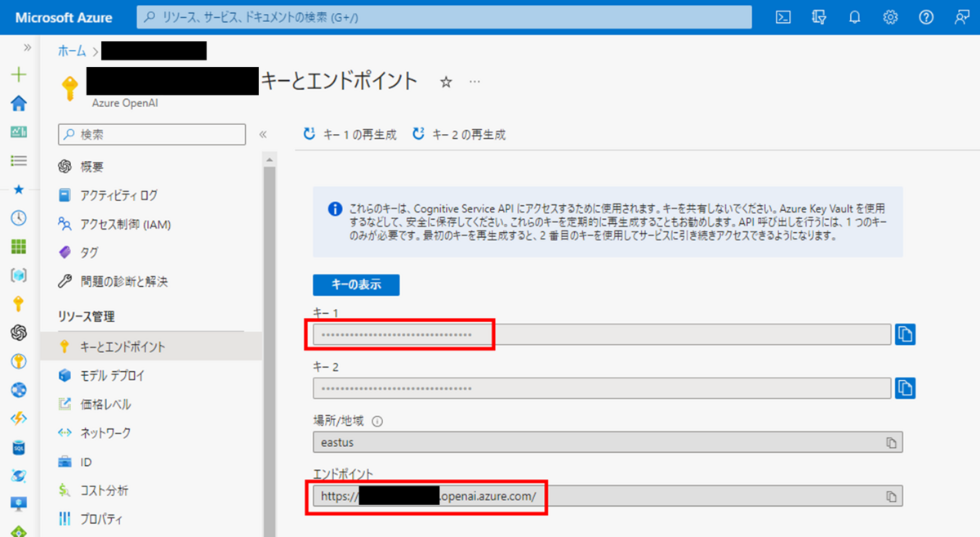Open portal settings gear
This screenshot has height=537, width=980.
[890, 17]
